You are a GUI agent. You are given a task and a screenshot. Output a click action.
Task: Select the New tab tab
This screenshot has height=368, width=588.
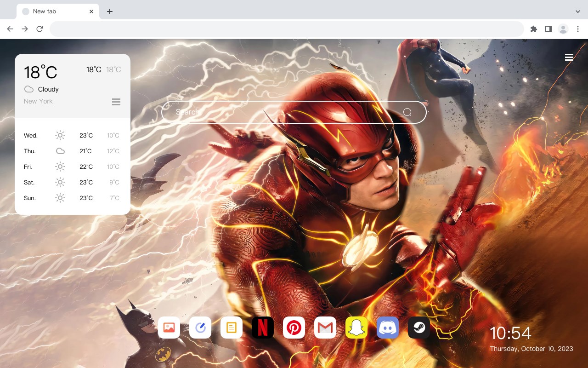click(x=58, y=11)
